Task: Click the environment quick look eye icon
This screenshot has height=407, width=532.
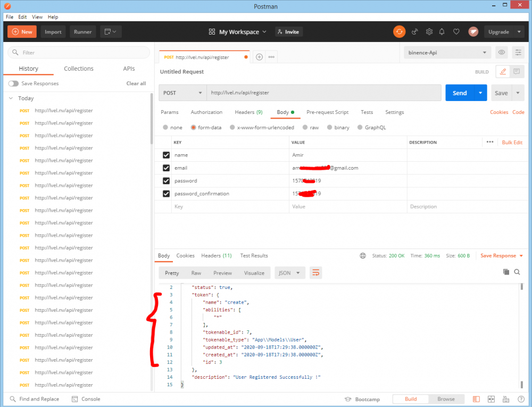Action: pos(501,53)
